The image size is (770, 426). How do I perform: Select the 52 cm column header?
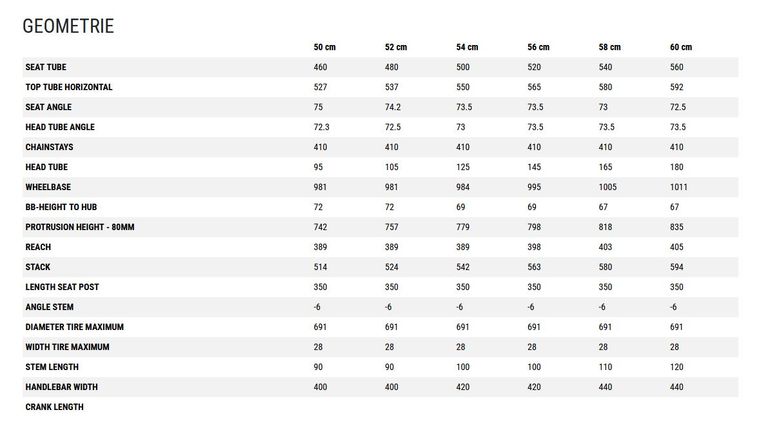396,47
